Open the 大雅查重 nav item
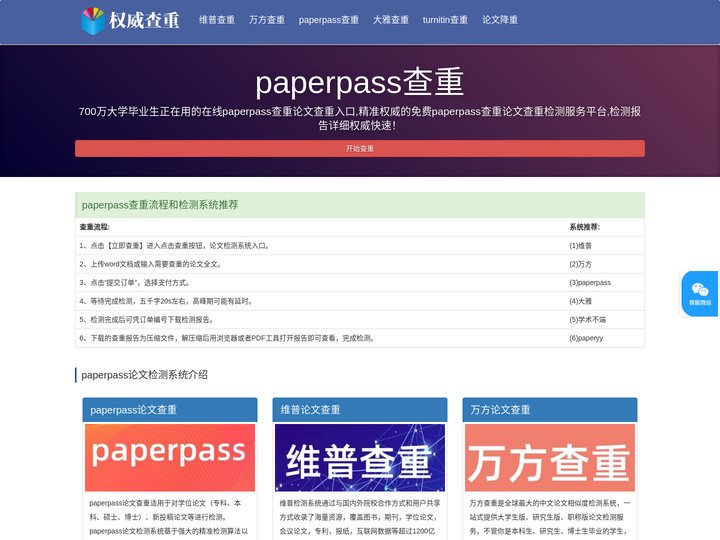The height and width of the screenshot is (540, 720). (391, 20)
